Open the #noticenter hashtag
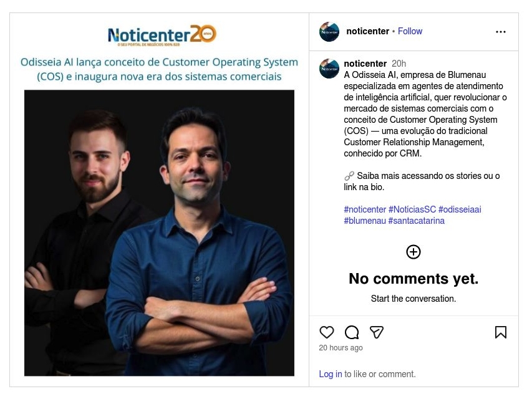532x394 pixels. point(365,209)
